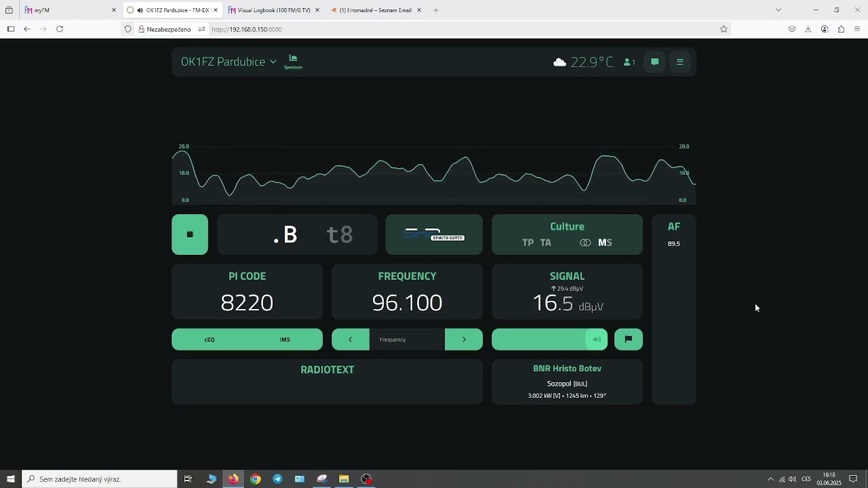Image resolution: width=868 pixels, height=488 pixels.
Task: Open the Spectrum scan view
Action: pos(293,61)
